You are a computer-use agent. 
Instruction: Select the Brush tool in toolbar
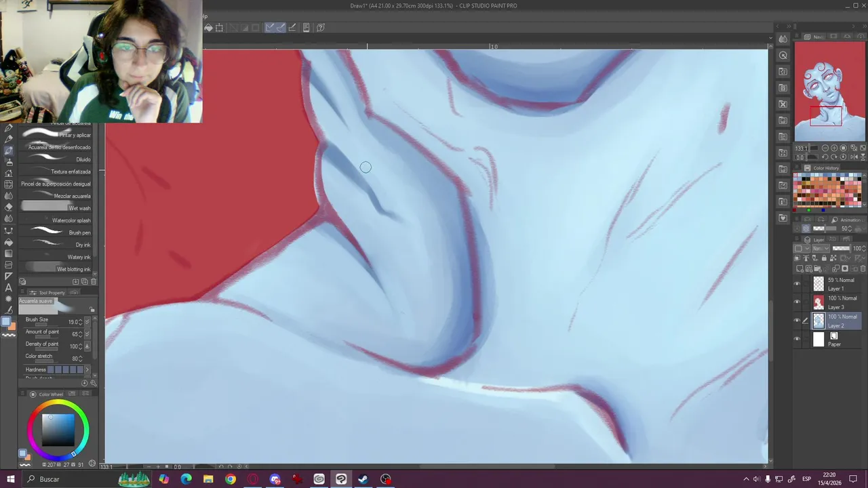click(x=9, y=150)
